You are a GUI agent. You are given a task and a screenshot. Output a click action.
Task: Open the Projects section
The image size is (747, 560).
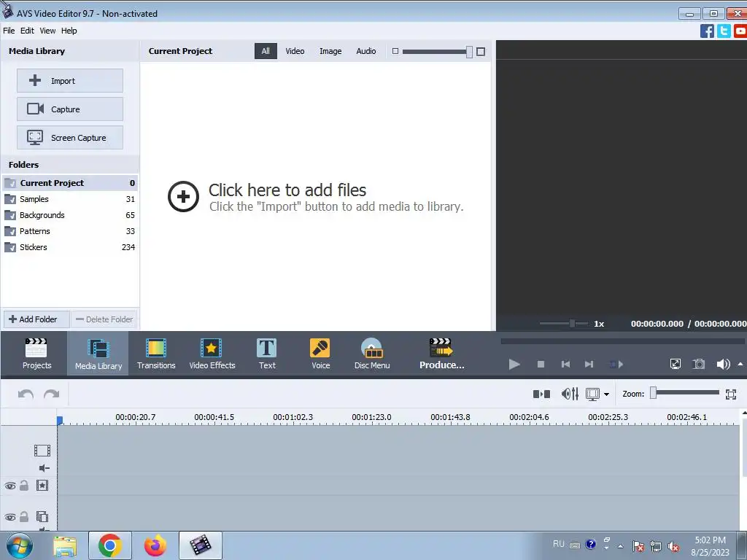[36, 354]
